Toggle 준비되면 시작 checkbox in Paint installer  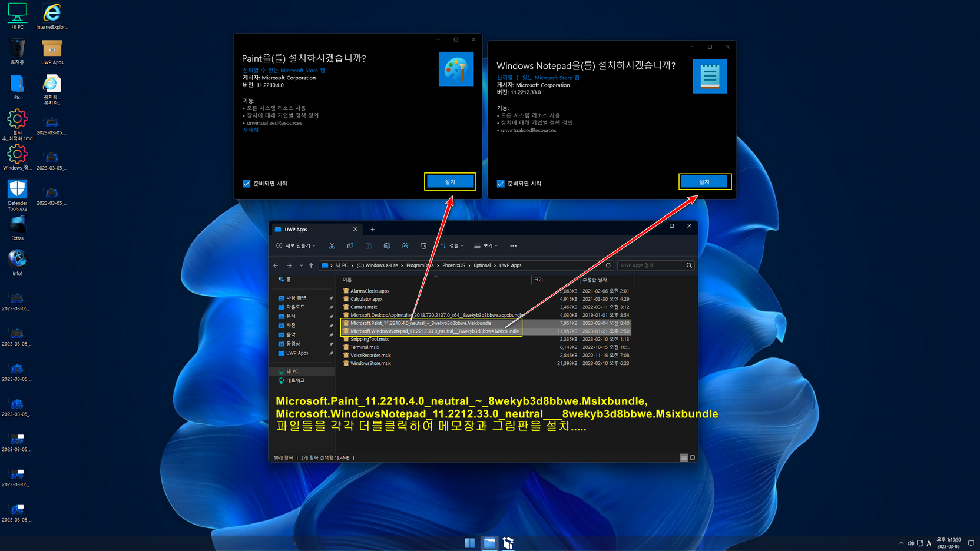246,184
